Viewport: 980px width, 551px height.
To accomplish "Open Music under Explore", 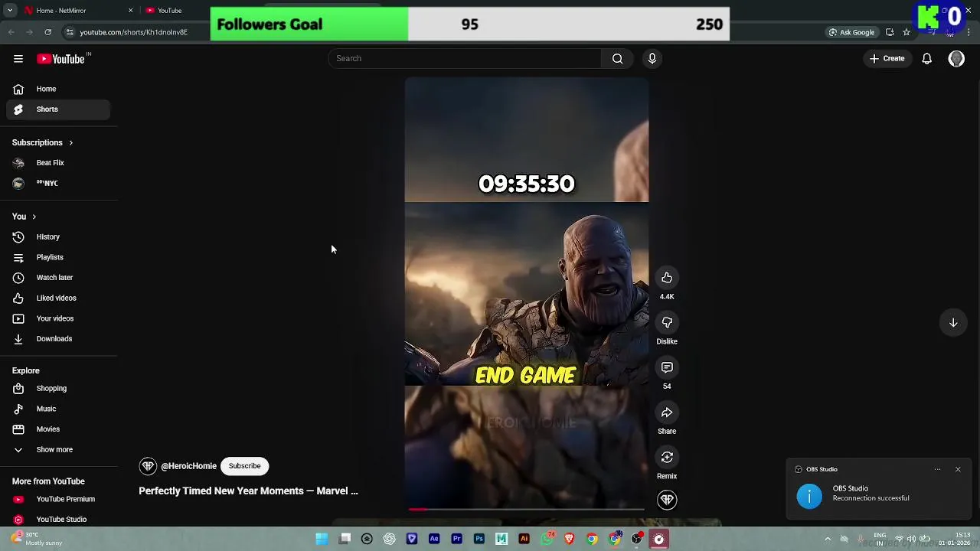I will (58, 409).
